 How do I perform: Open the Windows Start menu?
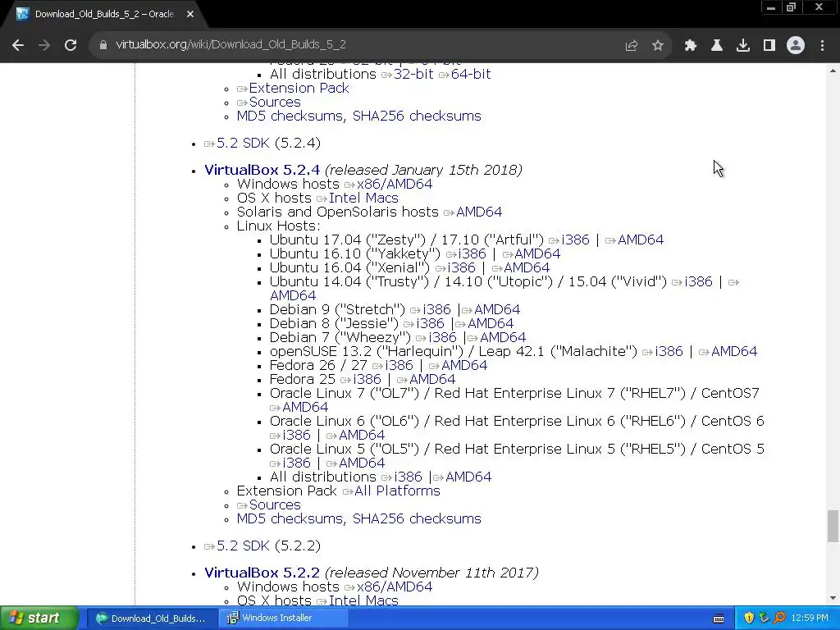[x=39, y=618]
